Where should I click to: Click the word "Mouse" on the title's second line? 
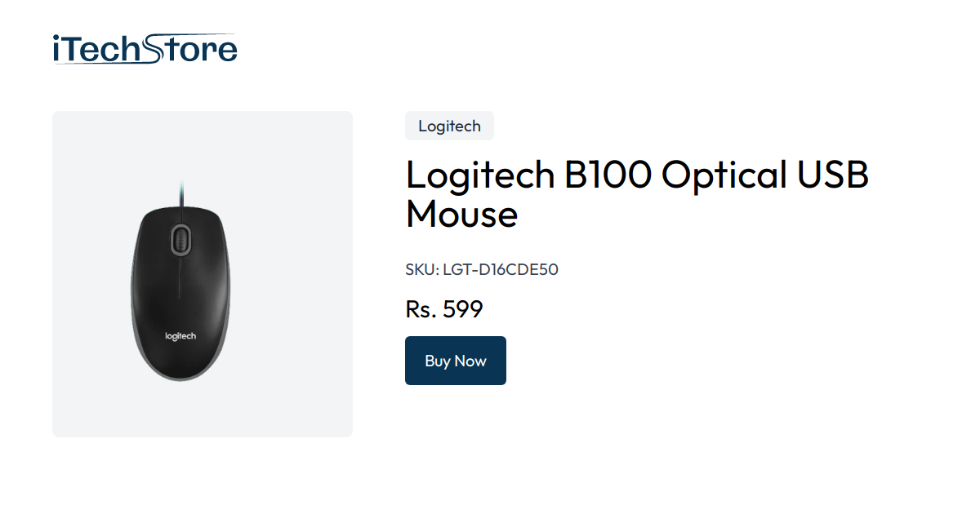[x=462, y=215]
